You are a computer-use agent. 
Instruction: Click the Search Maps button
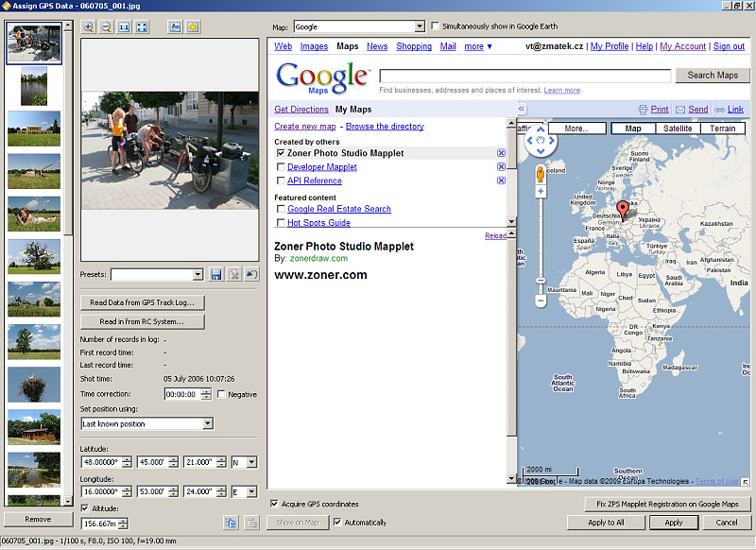click(x=713, y=76)
